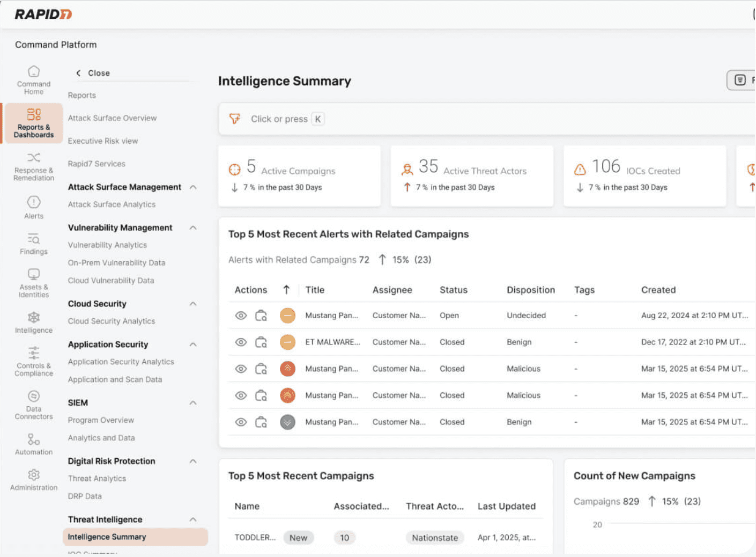
Task: Collapse Application Security section
Action: 193,345
